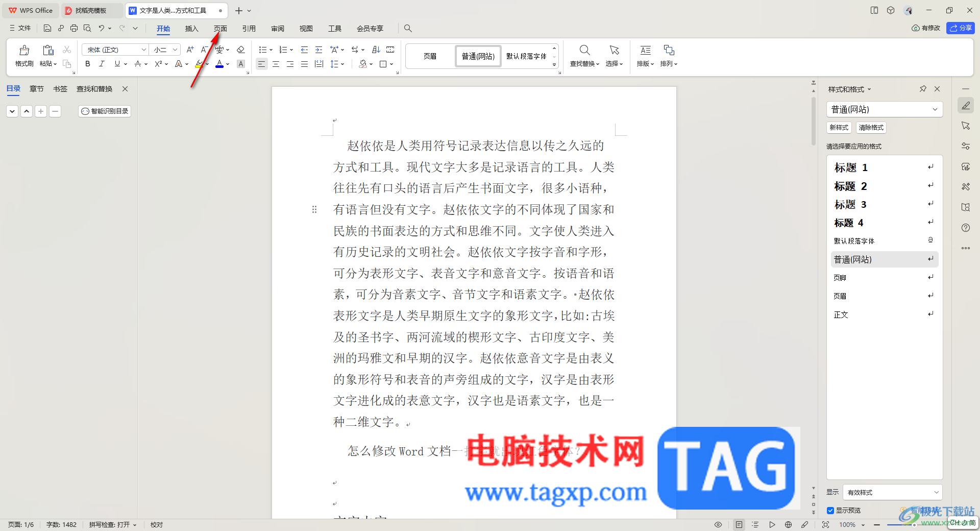Toggle Align Right paragraph alignment

tap(290, 64)
